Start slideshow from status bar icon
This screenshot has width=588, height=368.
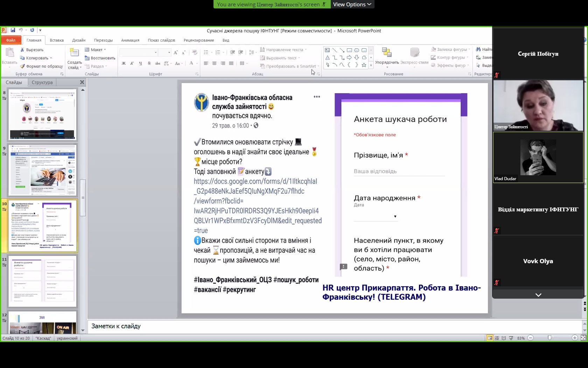point(511,338)
